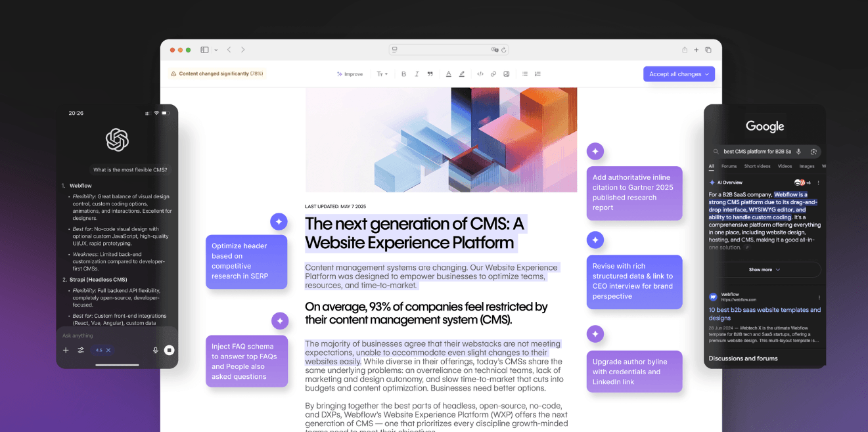Apply italic formatting from the toolbar
The image size is (868, 432).
pos(417,74)
